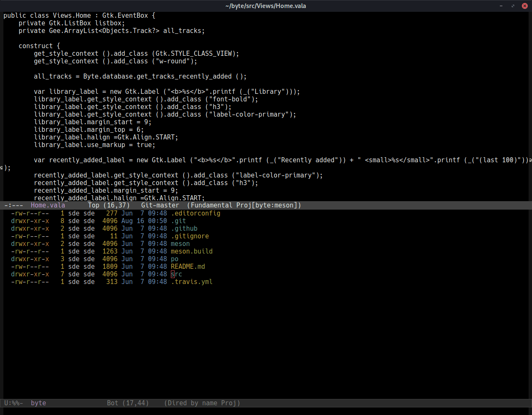532x415 pixels.
Task: Close the Emacs window
Action: tap(525, 6)
